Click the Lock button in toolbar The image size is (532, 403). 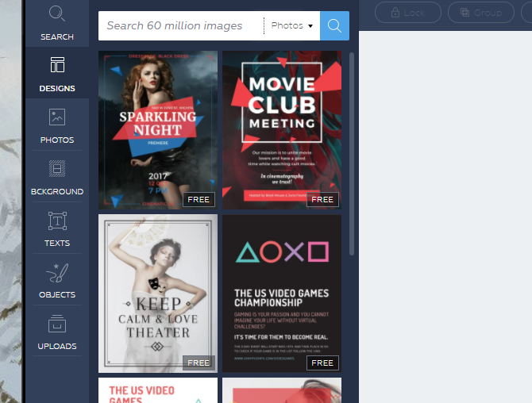coord(408,13)
